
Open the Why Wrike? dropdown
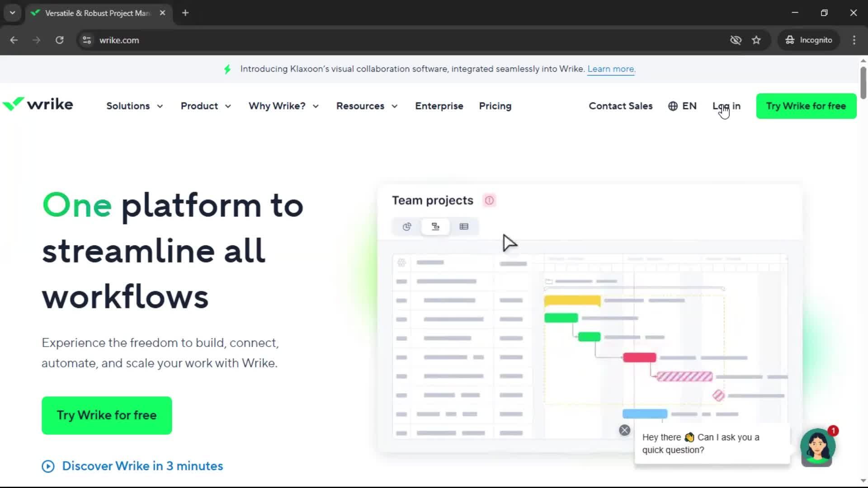283,106
